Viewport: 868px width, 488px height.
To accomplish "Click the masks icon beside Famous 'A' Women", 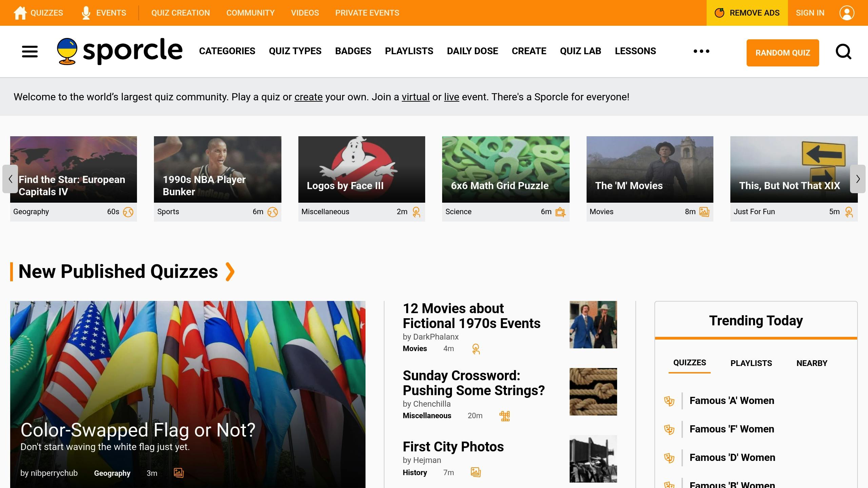I will click(669, 401).
